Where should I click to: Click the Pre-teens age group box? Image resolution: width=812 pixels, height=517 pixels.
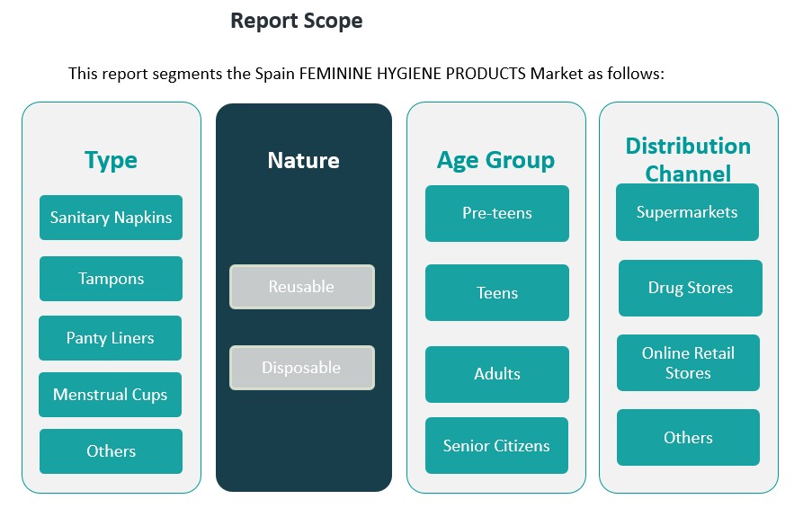click(x=496, y=214)
